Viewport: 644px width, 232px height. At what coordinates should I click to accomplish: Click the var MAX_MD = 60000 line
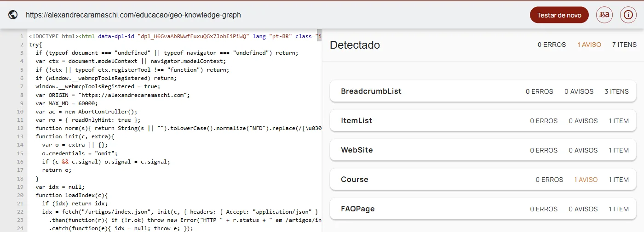click(67, 103)
